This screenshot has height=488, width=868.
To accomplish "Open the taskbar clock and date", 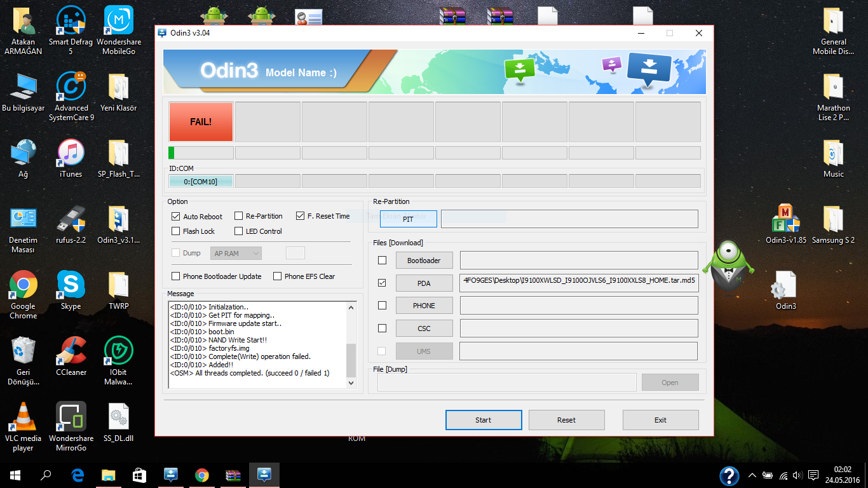I will [843, 475].
